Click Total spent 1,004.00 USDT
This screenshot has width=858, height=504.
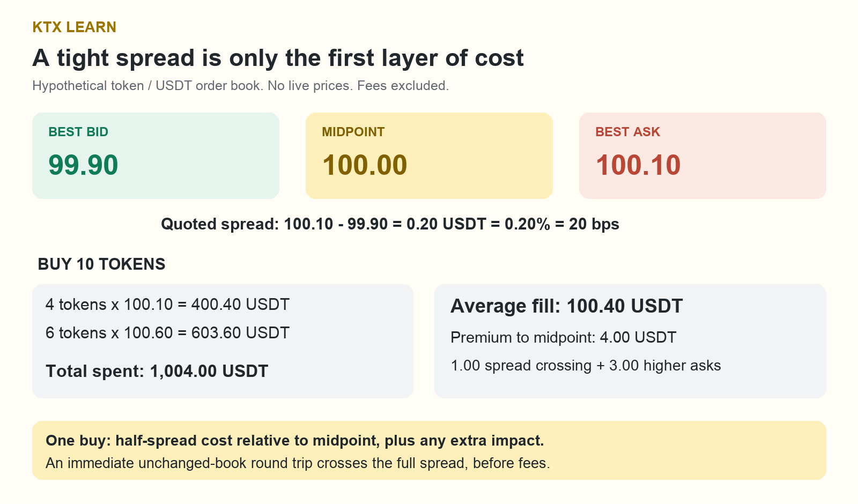pyautogui.click(x=157, y=371)
